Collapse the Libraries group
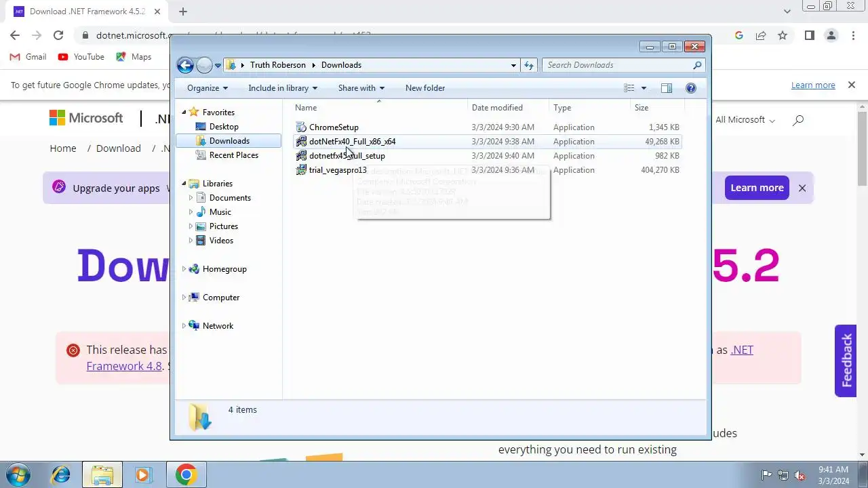The height and width of the screenshot is (488, 868). pos(184,184)
